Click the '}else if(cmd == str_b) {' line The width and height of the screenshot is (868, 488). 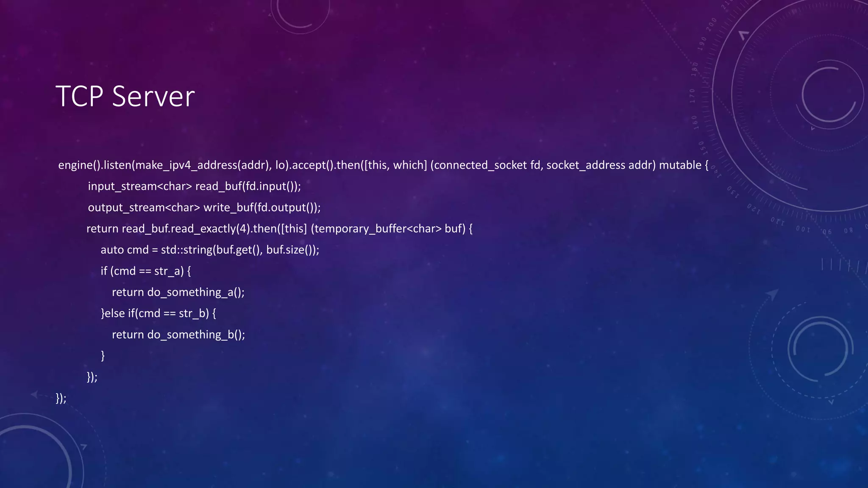(x=159, y=313)
